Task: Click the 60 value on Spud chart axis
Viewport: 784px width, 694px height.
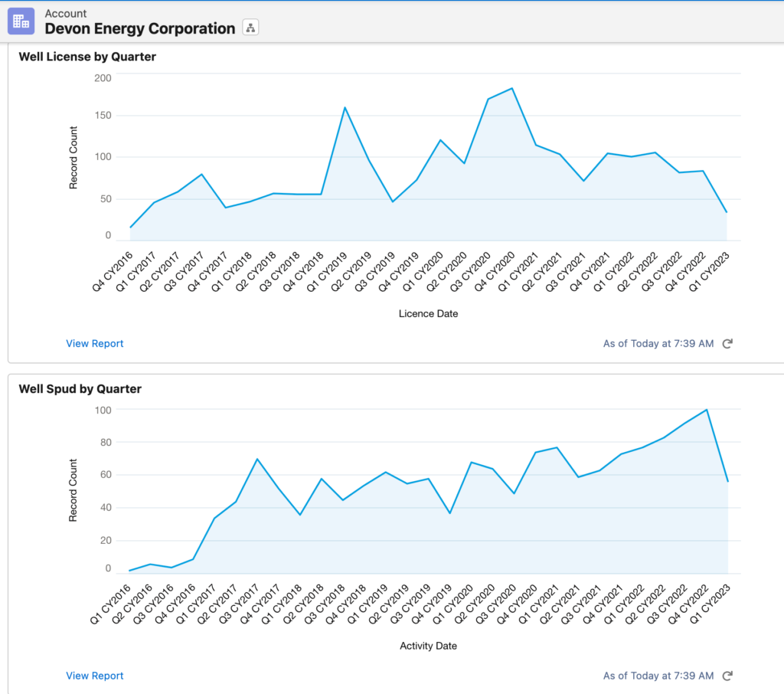Action: point(106,475)
